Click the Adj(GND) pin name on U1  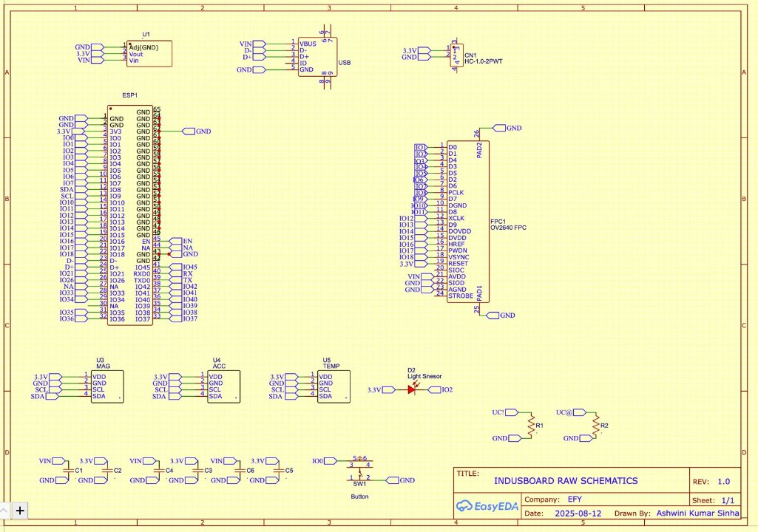[x=143, y=47]
